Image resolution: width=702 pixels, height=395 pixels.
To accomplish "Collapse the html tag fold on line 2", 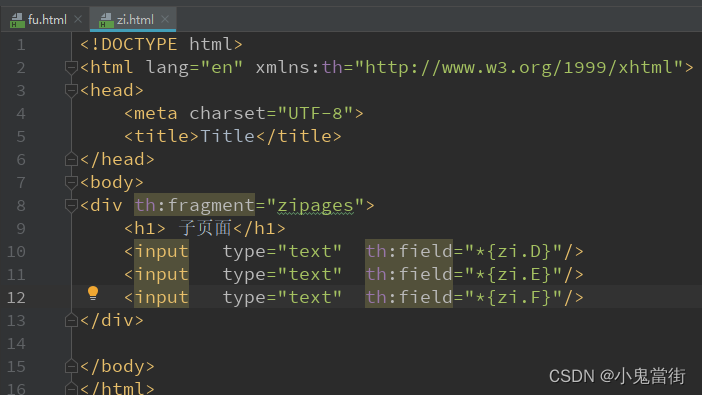I will click(x=71, y=68).
